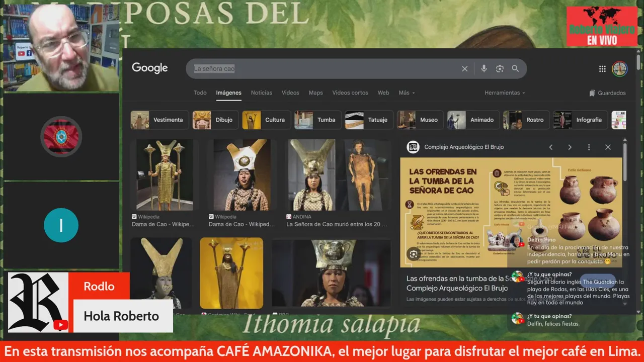
Task: Click the magnifier search icon
Action: (x=515, y=68)
